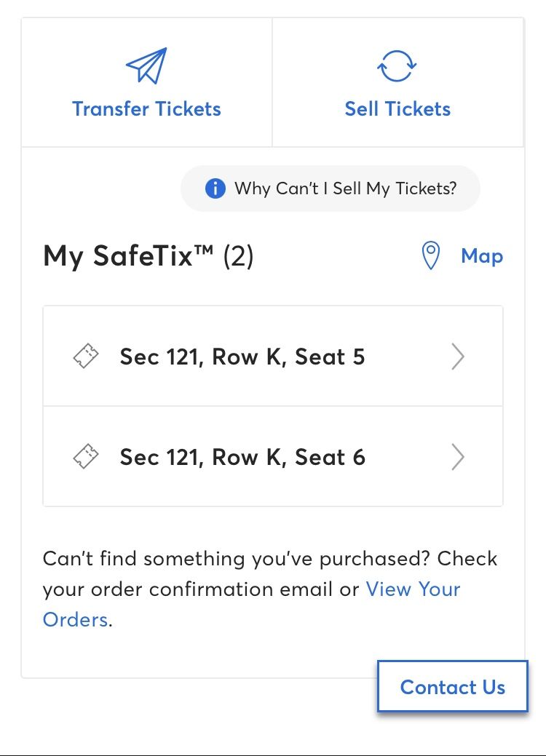Click the ticket icon beside Seat 5
546x756 pixels.
point(86,356)
